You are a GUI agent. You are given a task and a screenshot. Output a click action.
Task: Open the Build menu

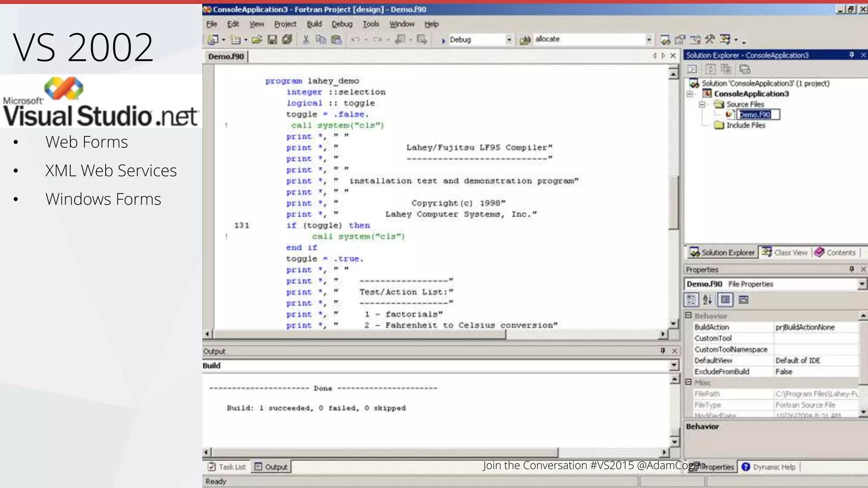[314, 24]
